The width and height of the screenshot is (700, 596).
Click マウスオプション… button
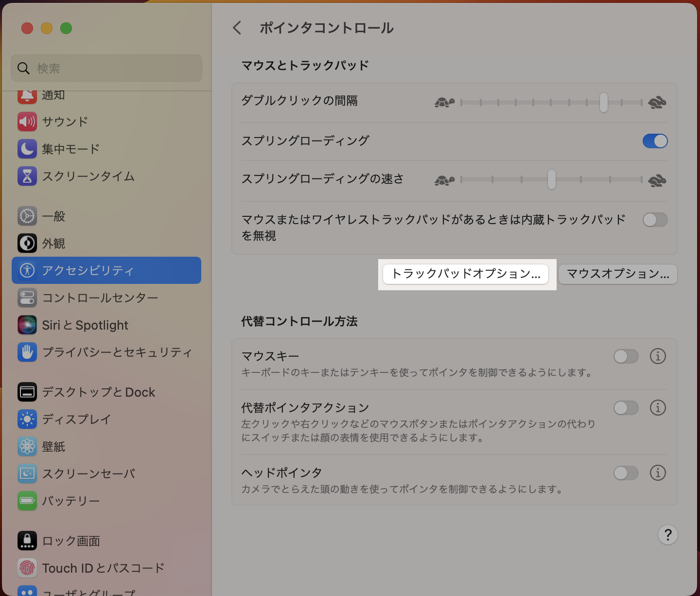coord(618,274)
